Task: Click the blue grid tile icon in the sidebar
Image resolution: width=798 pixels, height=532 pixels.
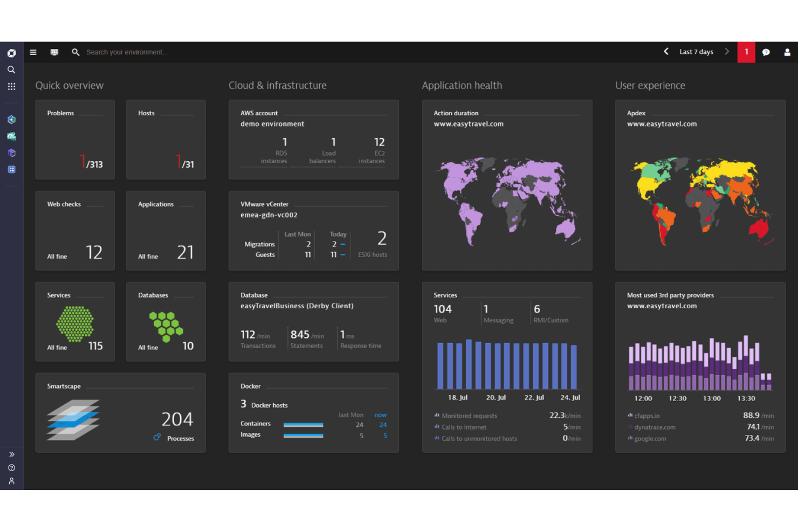Action: click(x=11, y=169)
